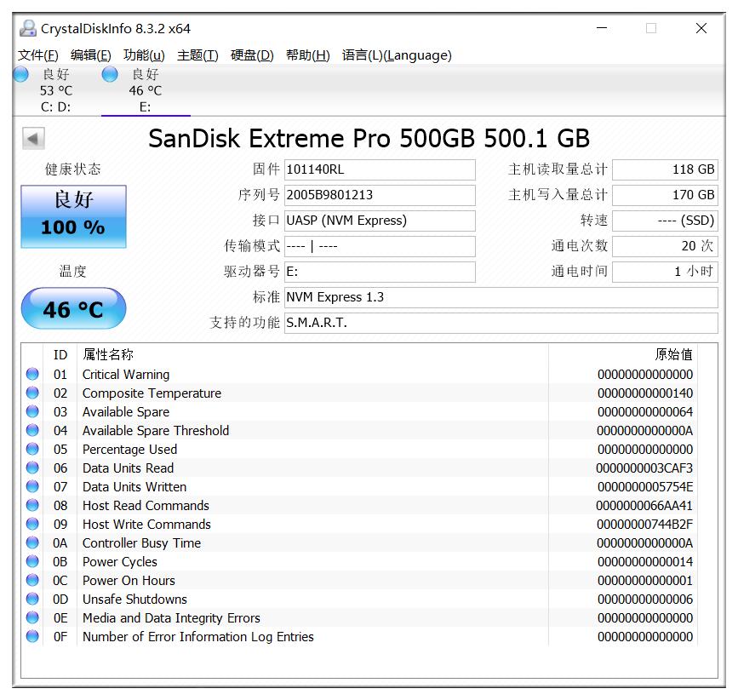Click raw value 0000000003CAF3
The height and width of the screenshot is (700, 738).
click(x=644, y=468)
